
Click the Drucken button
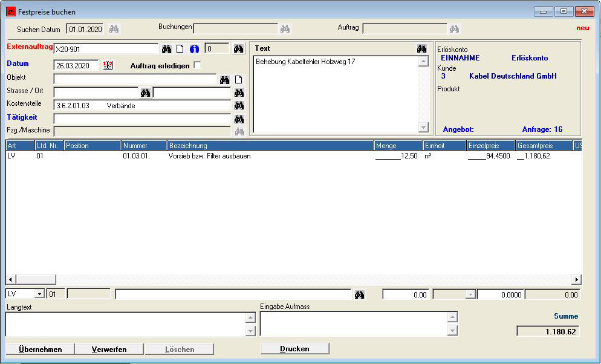tap(294, 349)
